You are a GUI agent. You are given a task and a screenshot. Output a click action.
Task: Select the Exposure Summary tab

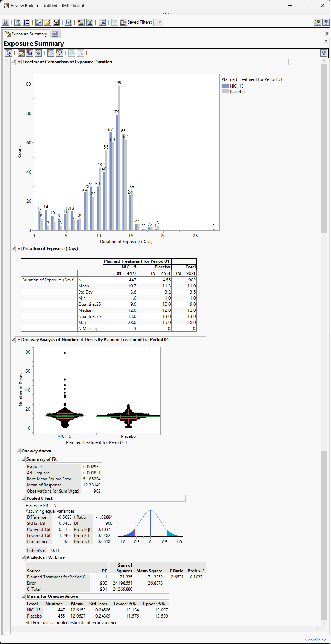[26, 34]
